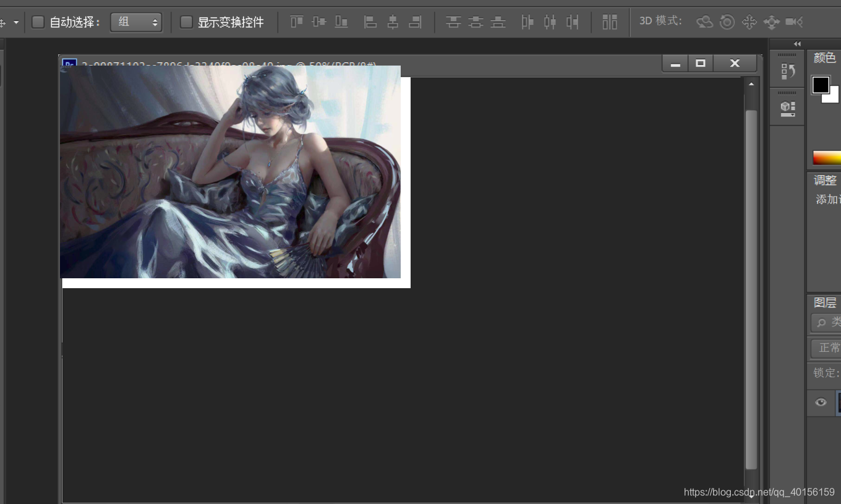Select the 3D roll object mode

point(727,22)
